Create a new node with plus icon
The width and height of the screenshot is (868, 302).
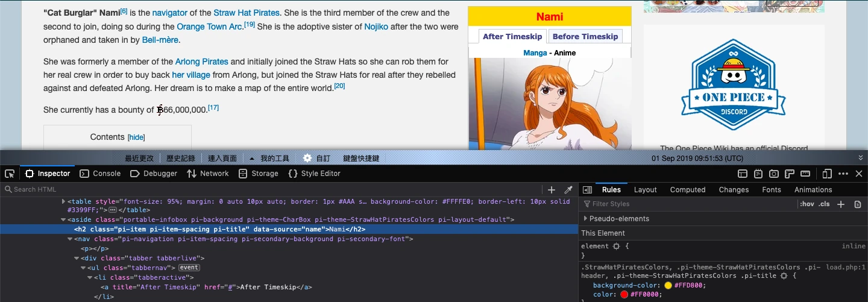(552, 189)
